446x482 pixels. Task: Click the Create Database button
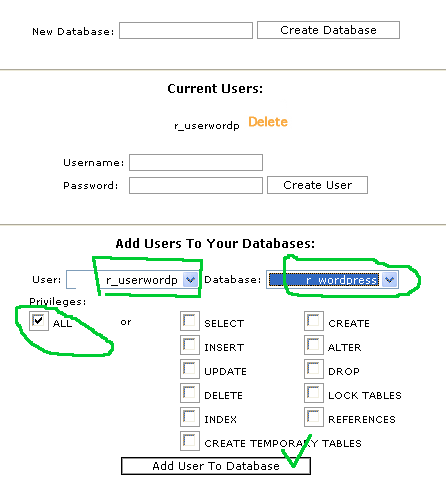coord(328,30)
